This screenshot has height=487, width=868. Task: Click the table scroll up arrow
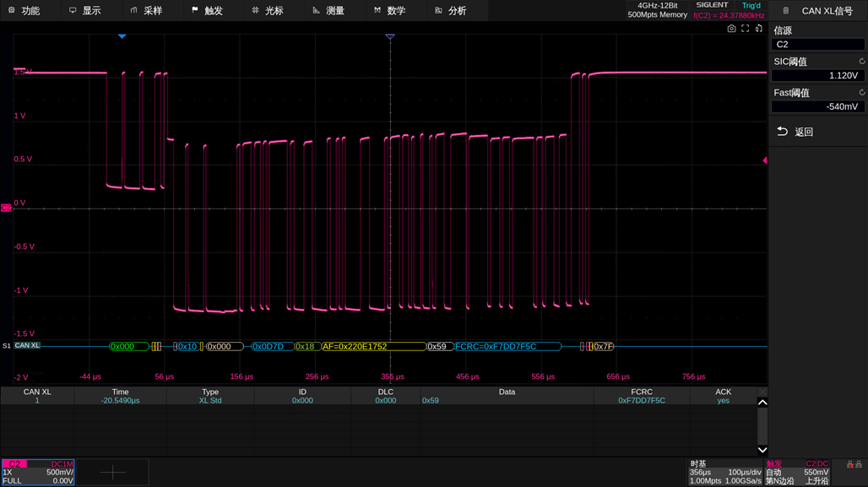pos(762,403)
